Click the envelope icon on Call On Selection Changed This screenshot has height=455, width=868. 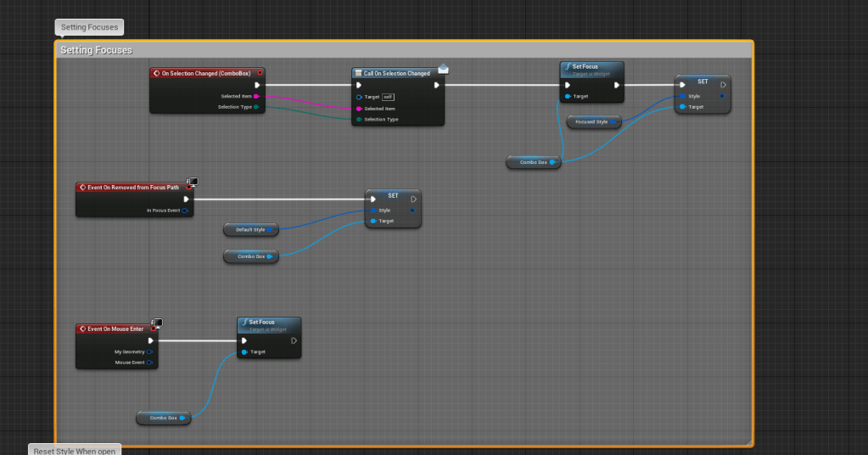tap(443, 69)
